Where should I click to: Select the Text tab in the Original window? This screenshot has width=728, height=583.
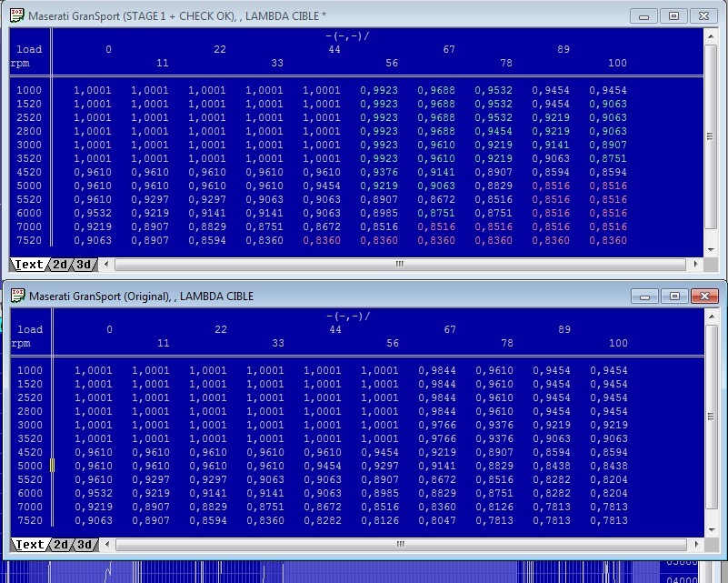tap(30, 545)
